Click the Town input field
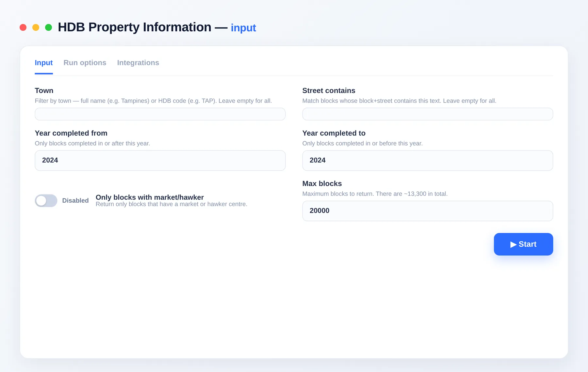 [160, 114]
